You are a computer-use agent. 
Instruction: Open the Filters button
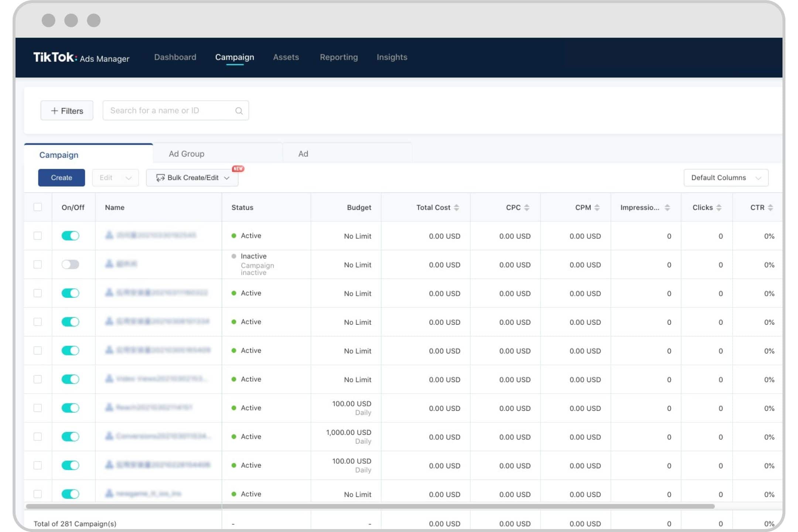click(x=67, y=111)
